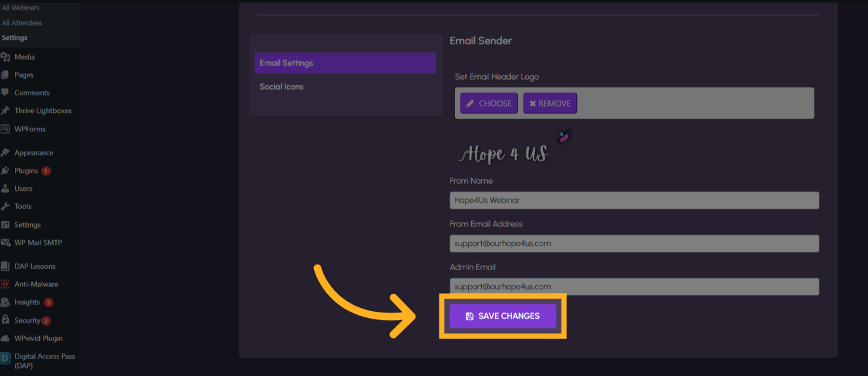Click the From Name input field

634,200
